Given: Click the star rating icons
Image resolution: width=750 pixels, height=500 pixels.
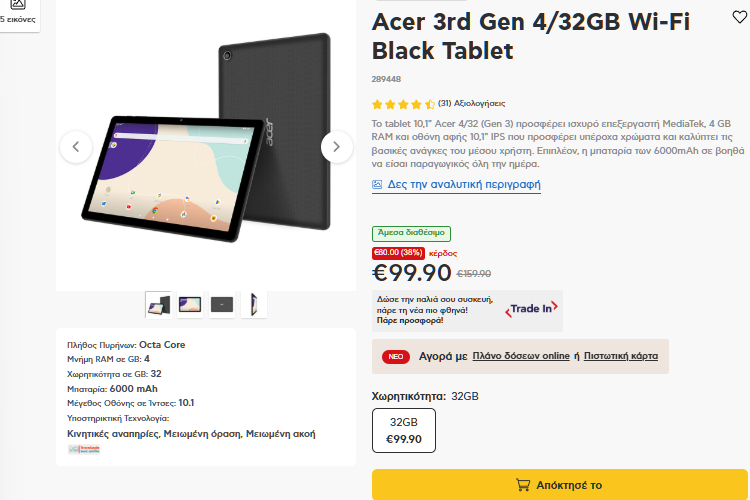Looking at the screenshot, I should click(403, 104).
